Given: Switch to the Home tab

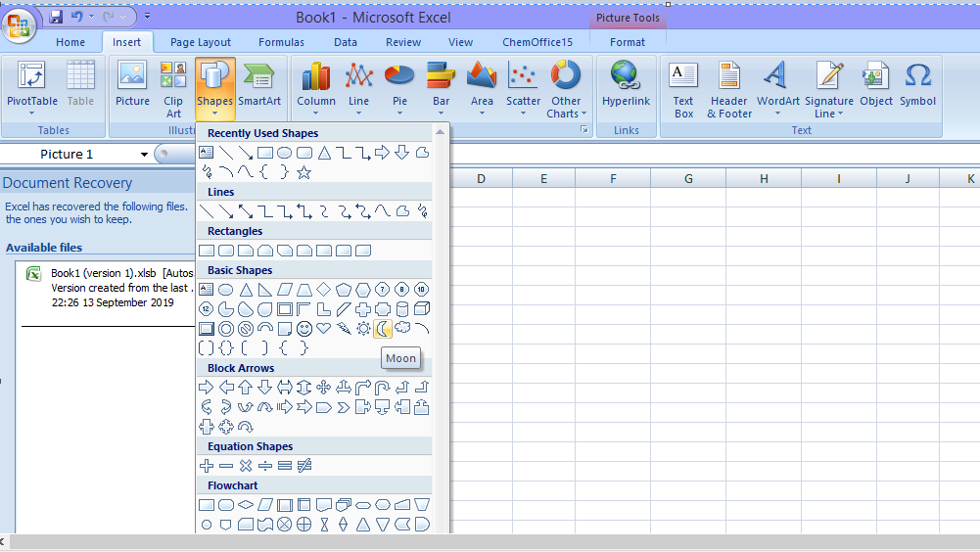Looking at the screenshot, I should point(70,42).
